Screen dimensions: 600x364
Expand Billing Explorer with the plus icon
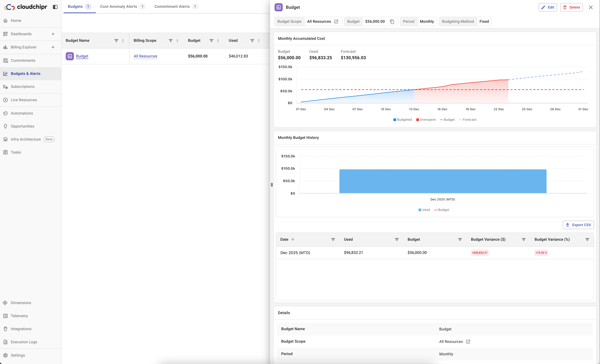[x=53, y=47]
